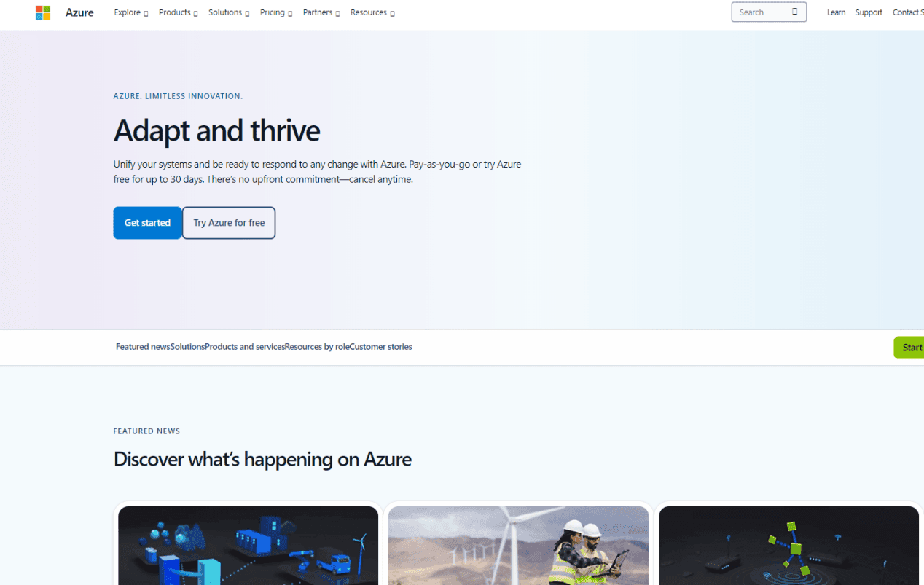Click 'Discover what's happening on Azure' heading

(x=262, y=459)
